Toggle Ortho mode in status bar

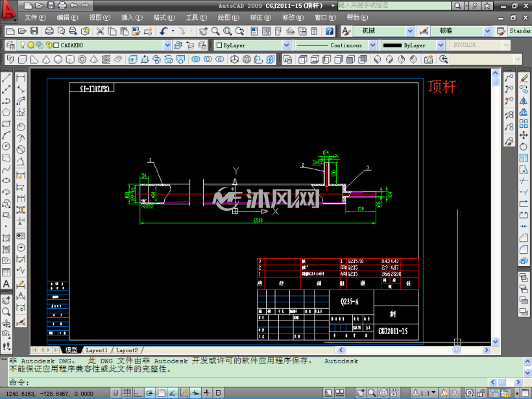tap(138, 393)
